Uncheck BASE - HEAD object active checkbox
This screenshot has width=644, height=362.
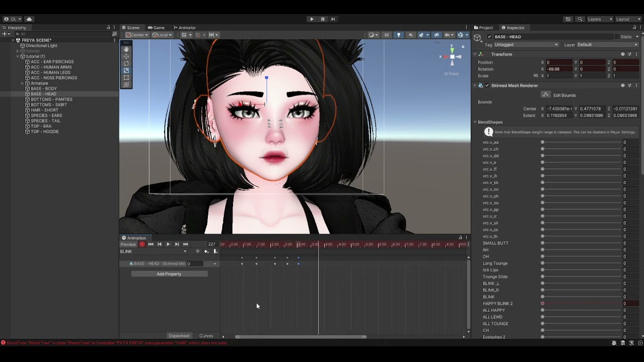pyautogui.click(x=490, y=37)
